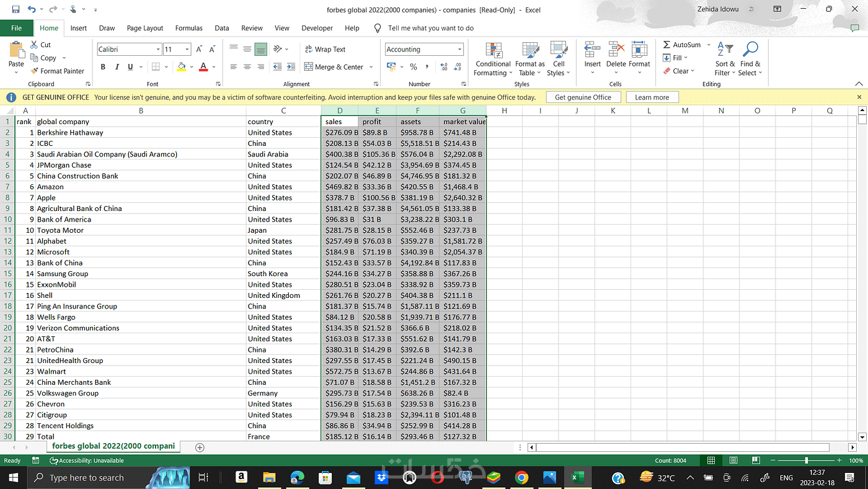Decrease the cell indent
Viewport: 868px width, 489px height.
click(277, 67)
